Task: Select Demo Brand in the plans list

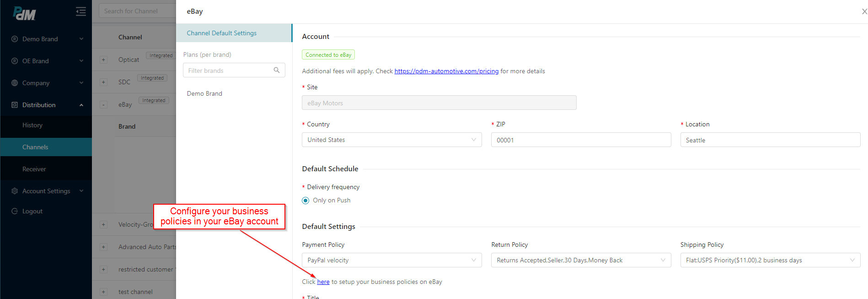Action: [x=204, y=93]
